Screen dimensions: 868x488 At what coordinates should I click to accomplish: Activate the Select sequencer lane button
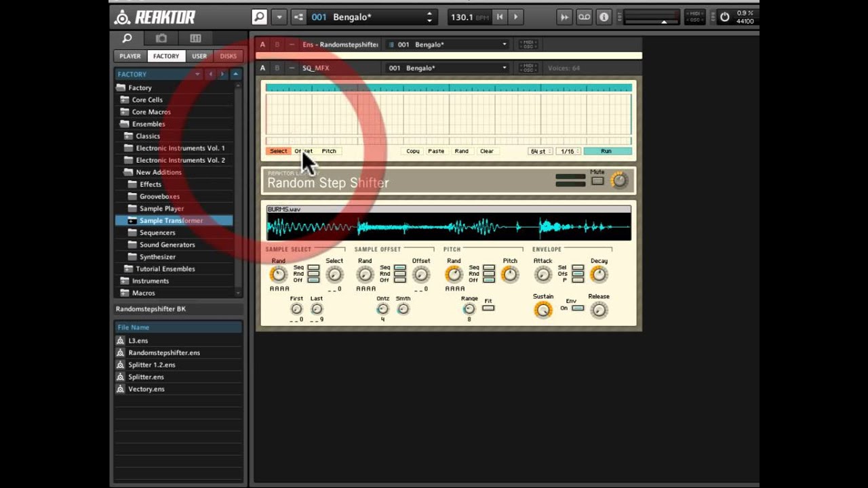(x=278, y=151)
